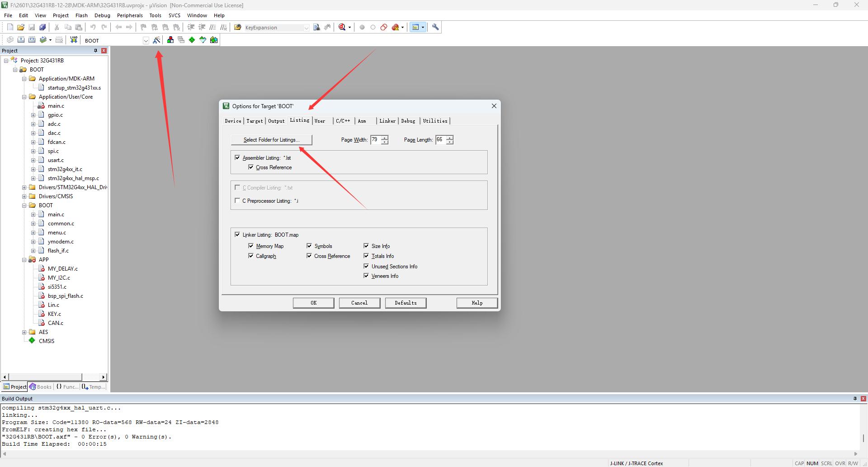Click the Download (LOAD) to flash icon
The height and width of the screenshot is (467, 868).
[74, 40]
